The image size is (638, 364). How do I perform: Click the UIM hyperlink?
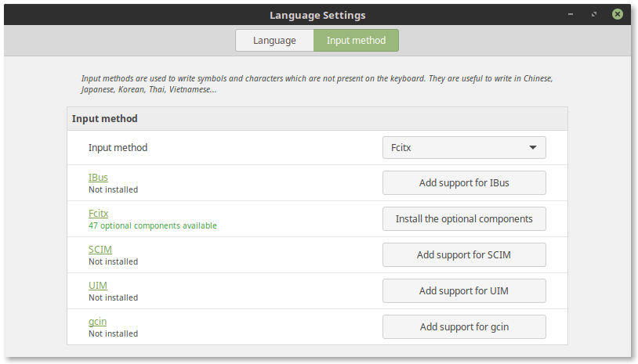[98, 286]
